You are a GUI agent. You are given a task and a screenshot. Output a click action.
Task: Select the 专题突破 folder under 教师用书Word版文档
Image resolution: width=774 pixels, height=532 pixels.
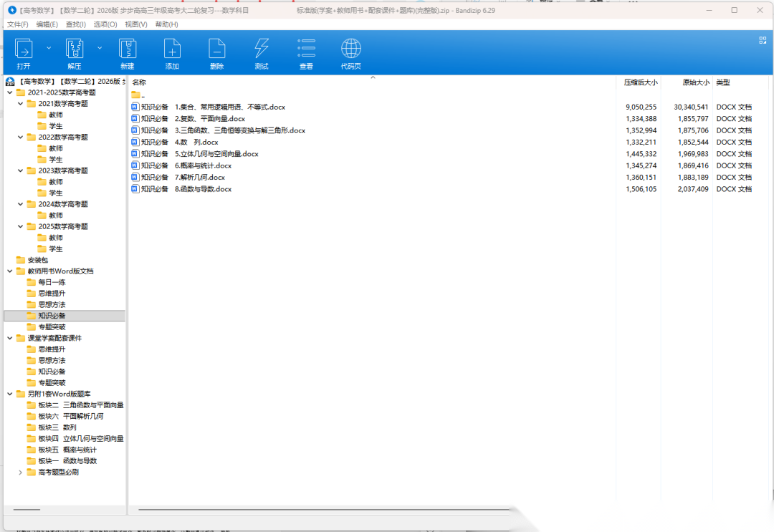(52, 327)
